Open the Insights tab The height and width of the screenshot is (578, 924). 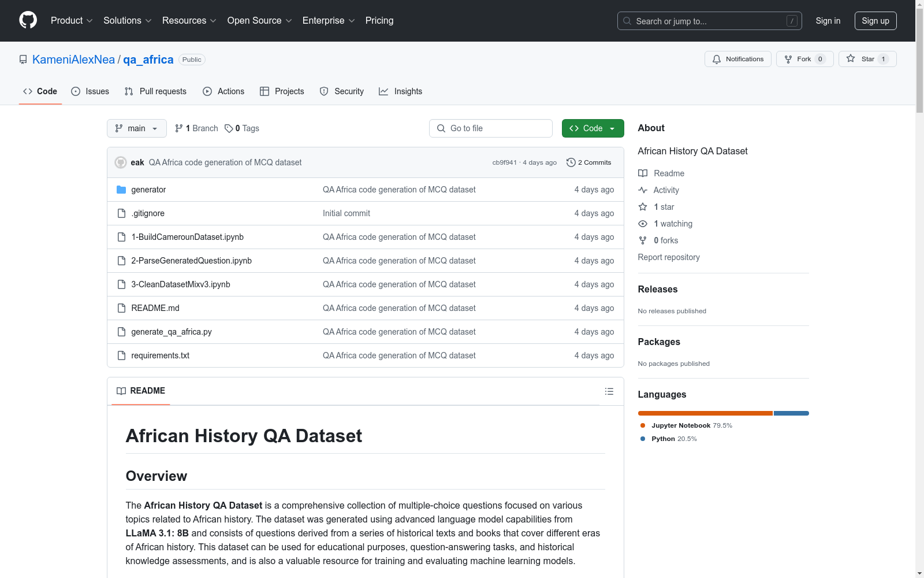[400, 91]
